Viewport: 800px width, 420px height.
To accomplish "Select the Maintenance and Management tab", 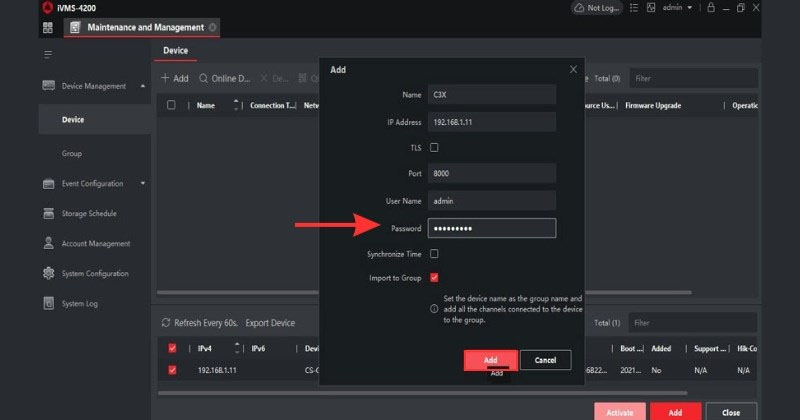I will (142, 28).
